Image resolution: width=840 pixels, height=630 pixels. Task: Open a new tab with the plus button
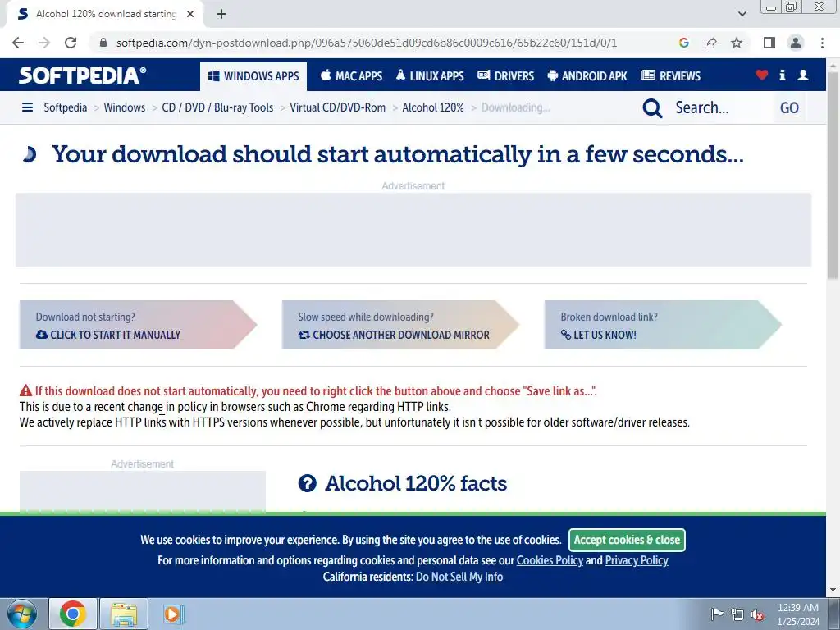[x=221, y=14]
